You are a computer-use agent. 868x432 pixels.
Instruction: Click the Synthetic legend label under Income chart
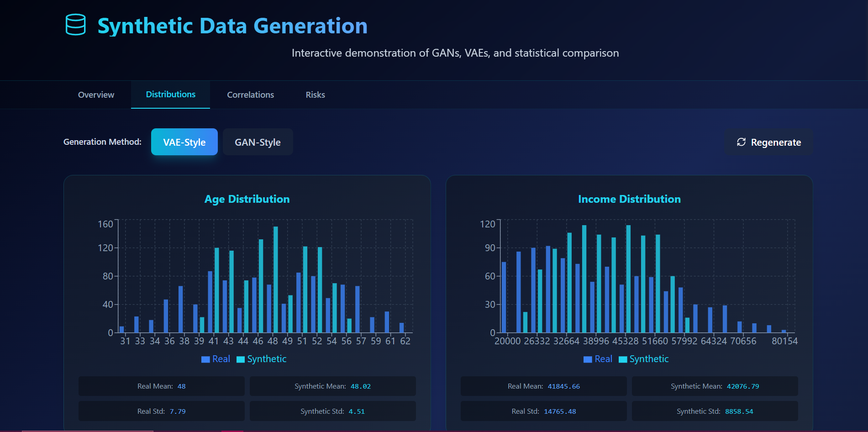click(x=649, y=359)
